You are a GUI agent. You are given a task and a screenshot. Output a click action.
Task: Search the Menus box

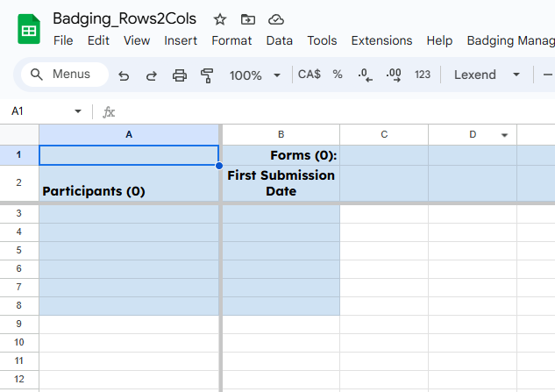(64, 75)
